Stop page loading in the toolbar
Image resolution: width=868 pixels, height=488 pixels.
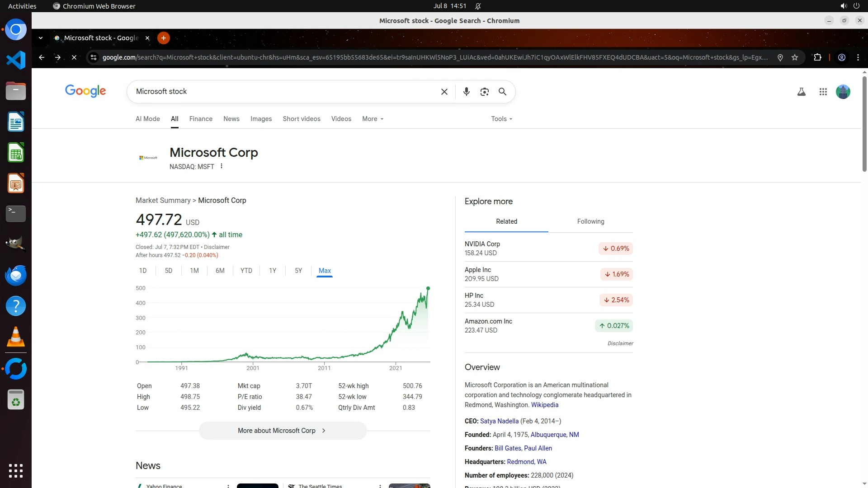click(x=74, y=57)
